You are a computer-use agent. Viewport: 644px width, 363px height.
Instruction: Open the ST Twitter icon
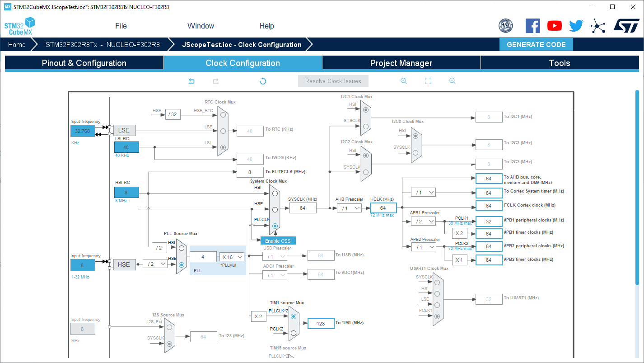pos(576,26)
